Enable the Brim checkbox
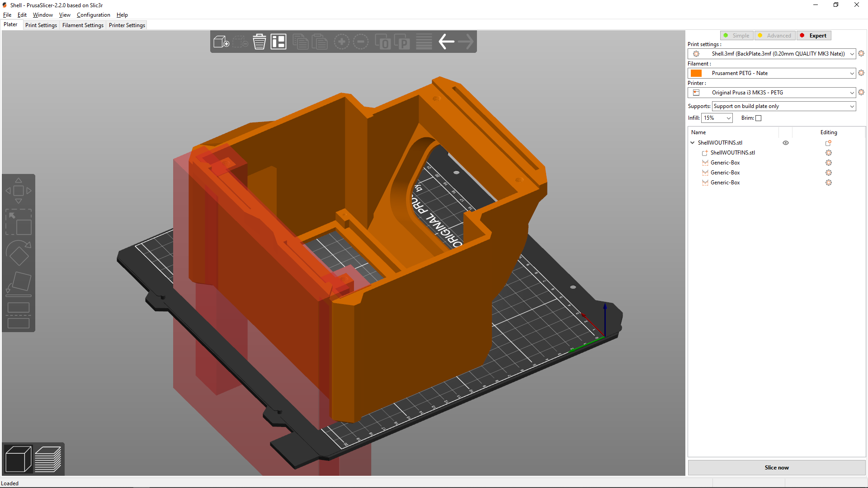This screenshot has width=868, height=488. click(x=759, y=118)
